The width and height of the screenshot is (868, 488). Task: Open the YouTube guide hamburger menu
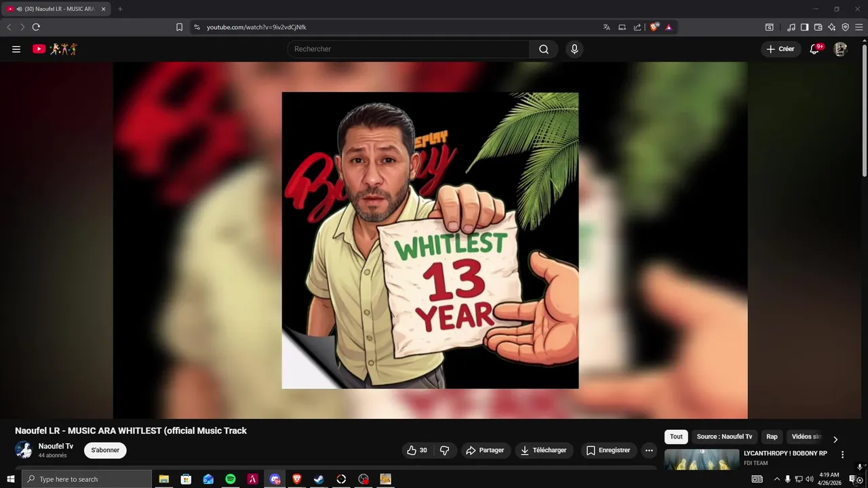[x=16, y=49]
